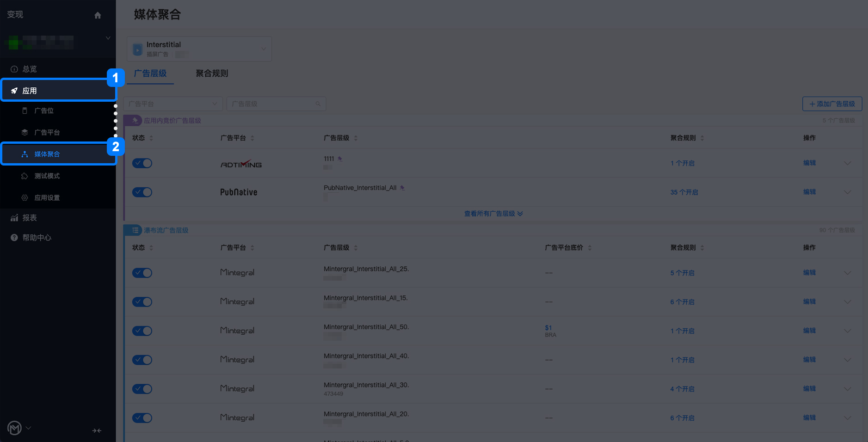Image resolution: width=868 pixels, height=442 pixels.
Task: Click the rocket icon next to 应用
Action: pos(14,91)
